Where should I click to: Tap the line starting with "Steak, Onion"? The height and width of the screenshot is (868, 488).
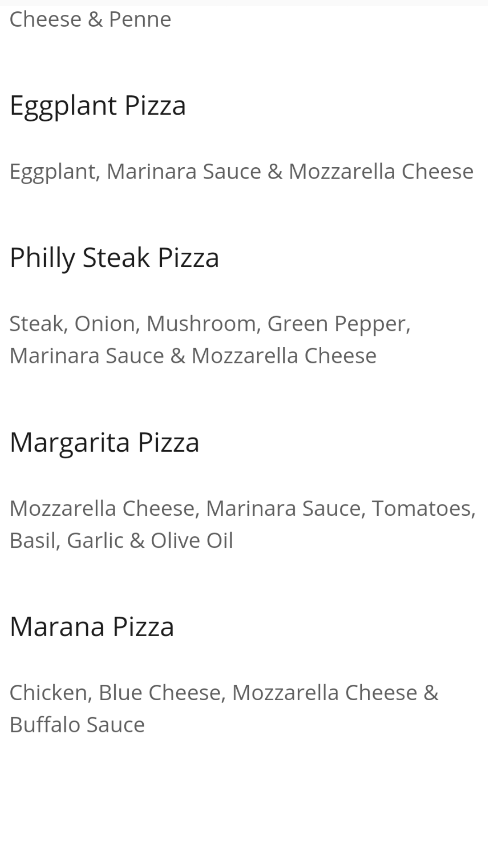coord(210,324)
